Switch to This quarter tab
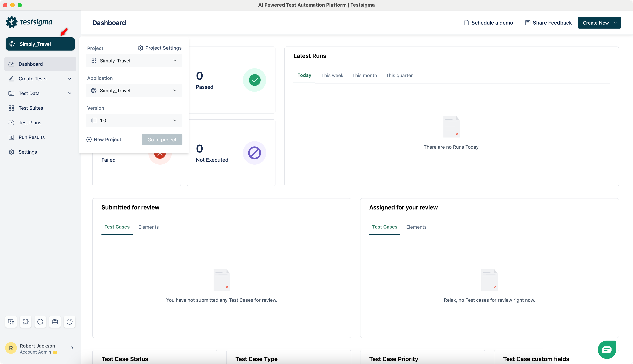This screenshot has width=633, height=364. click(399, 75)
